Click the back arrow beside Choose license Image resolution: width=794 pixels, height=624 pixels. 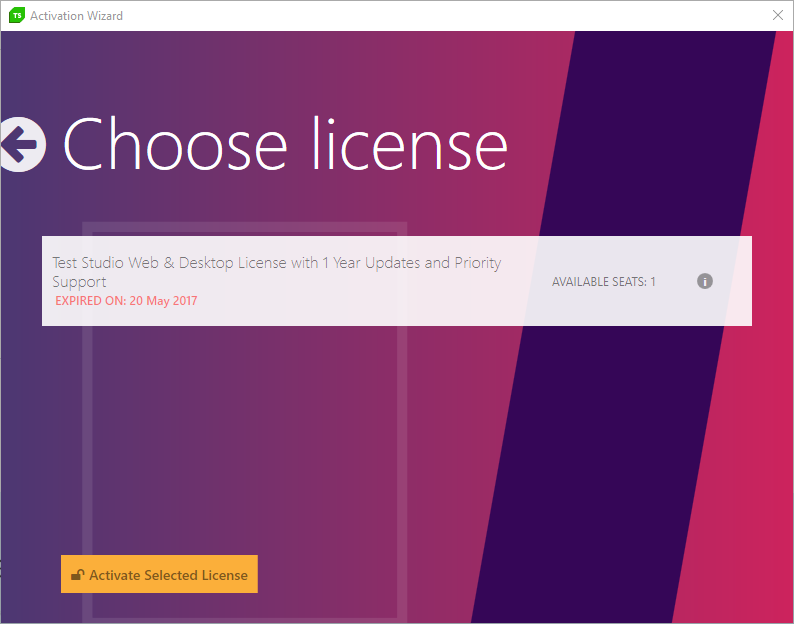(22, 144)
